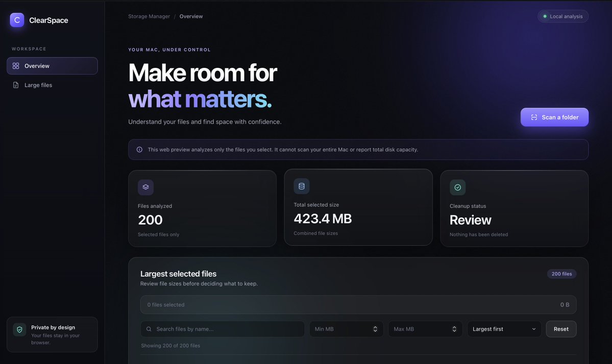Open the Large files sidebar item
Screen dimensions: 612x364
[x=52, y=85]
